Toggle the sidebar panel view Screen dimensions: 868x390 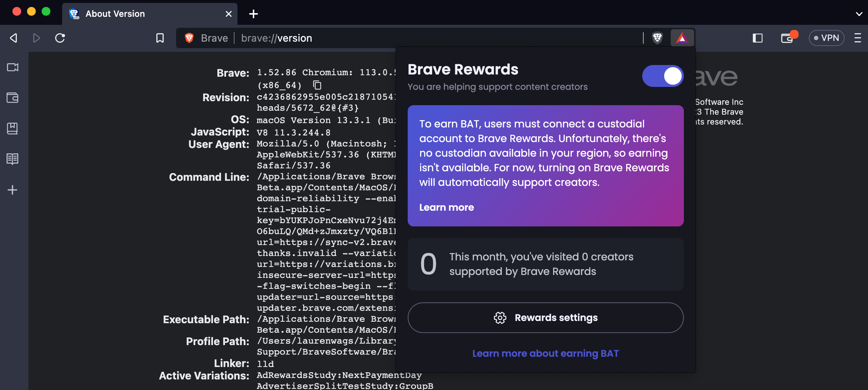(x=758, y=38)
